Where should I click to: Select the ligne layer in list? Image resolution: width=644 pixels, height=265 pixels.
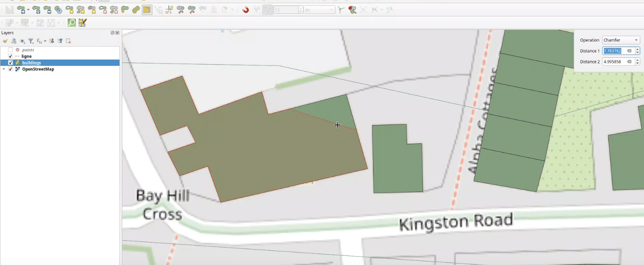(26, 56)
